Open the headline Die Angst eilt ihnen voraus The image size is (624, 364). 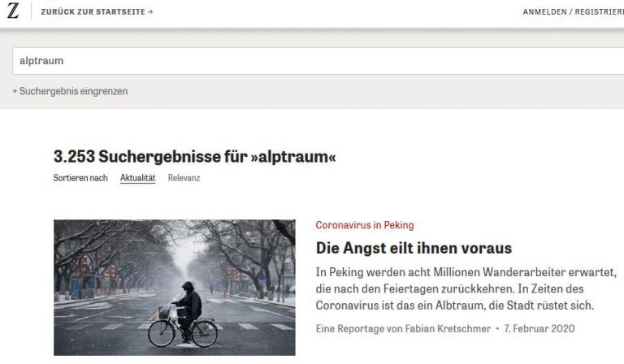pos(414,248)
